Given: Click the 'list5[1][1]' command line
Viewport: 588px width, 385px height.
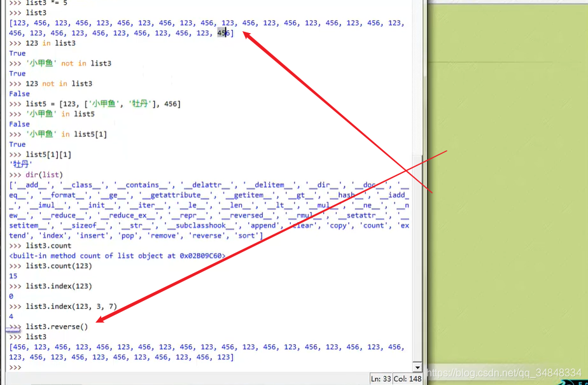Looking at the screenshot, I should coord(40,155).
